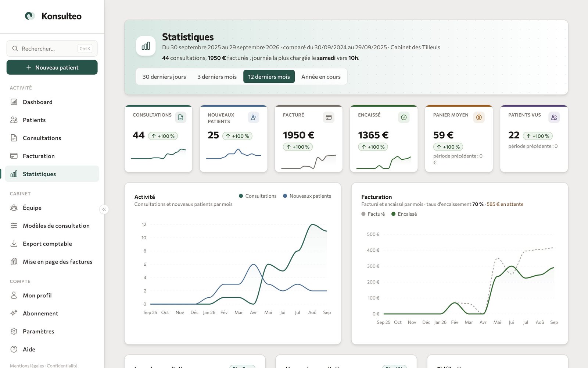
Task: Open the Mentions légales link
Action: click(x=27, y=366)
